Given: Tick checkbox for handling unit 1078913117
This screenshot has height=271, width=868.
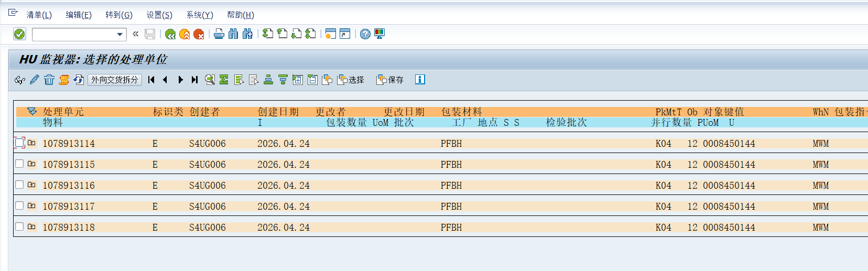Looking at the screenshot, I should click(19, 205).
